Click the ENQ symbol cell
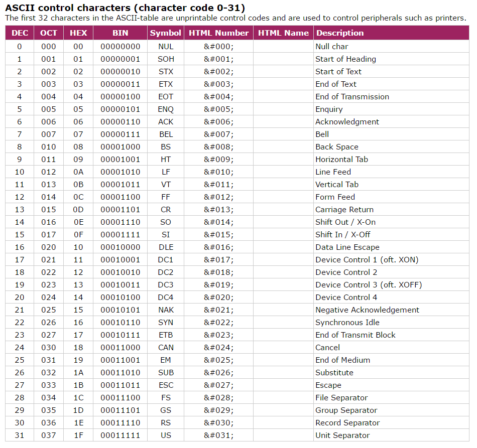The image size is (477, 448). pyautogui.click(x=166, y=109)
